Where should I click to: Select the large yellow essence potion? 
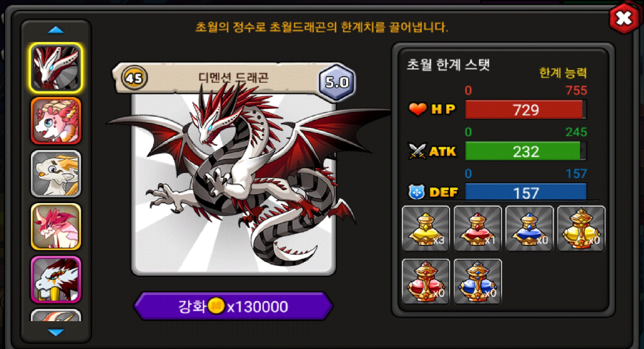[581, 229]
